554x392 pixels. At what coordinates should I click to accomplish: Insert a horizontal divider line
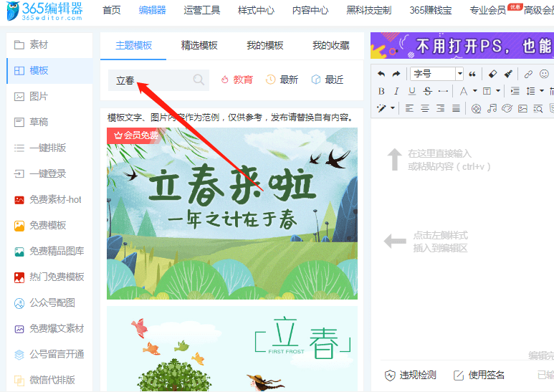[443, 91]
